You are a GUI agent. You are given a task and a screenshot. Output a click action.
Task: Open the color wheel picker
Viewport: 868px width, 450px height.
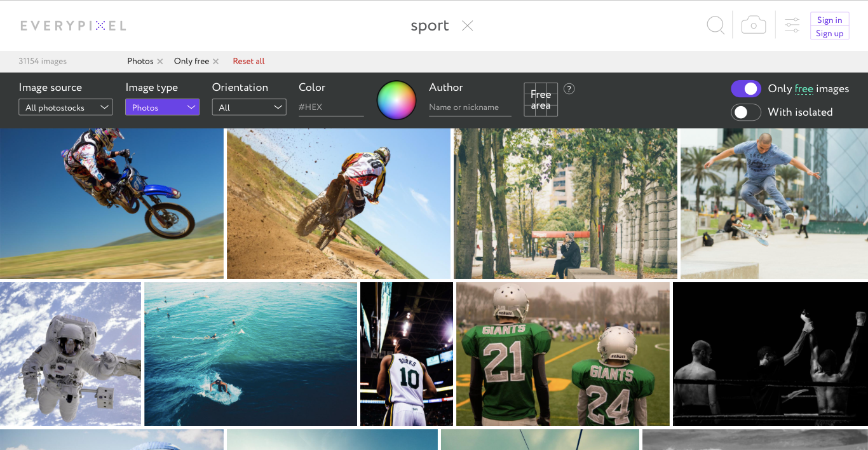coord(397,100)
